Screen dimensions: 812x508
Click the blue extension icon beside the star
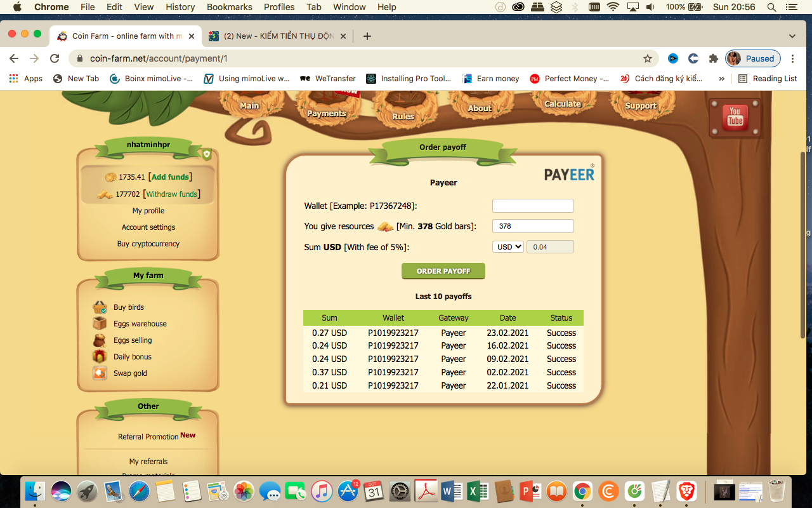click(673, 58)
